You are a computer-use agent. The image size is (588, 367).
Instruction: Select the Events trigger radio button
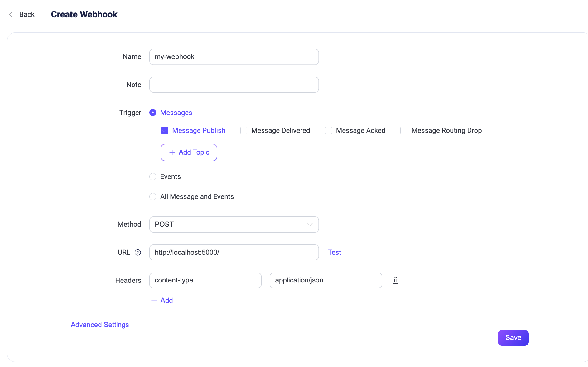pos(153,176)
